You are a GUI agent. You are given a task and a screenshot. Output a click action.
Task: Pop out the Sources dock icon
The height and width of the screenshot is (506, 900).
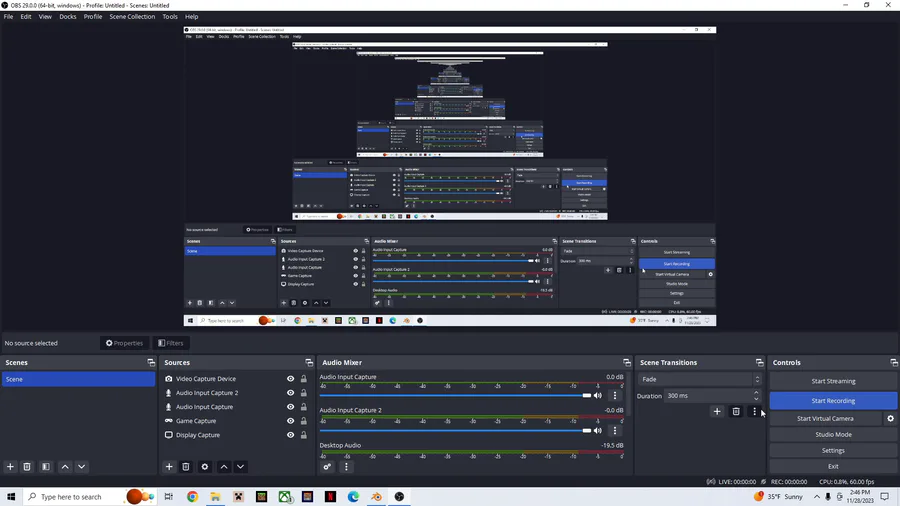309,363
